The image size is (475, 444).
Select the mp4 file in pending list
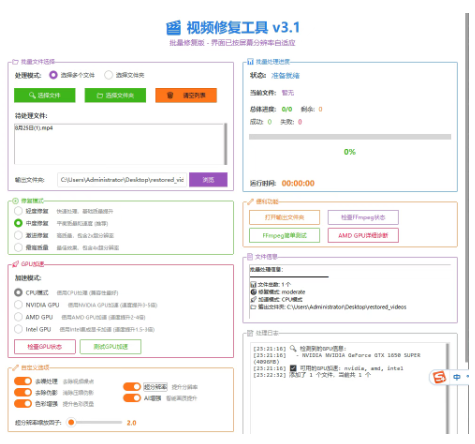pyautogui.click(x=34, y=128)
